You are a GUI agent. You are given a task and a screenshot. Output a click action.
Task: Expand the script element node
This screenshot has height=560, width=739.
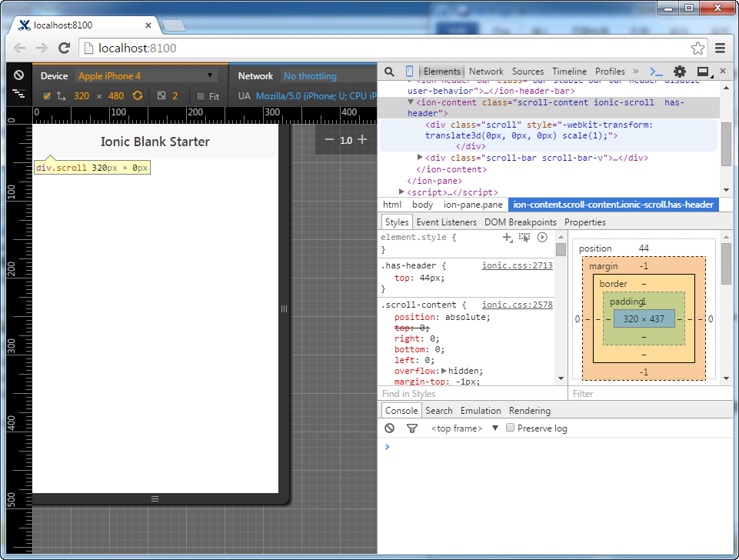(401, 192)
